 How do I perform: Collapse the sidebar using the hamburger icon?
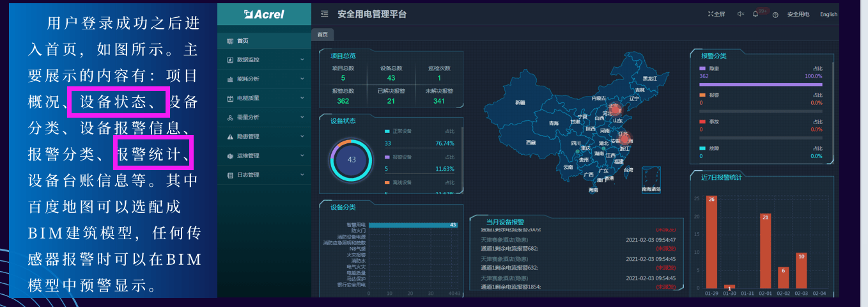click(325, 14)
